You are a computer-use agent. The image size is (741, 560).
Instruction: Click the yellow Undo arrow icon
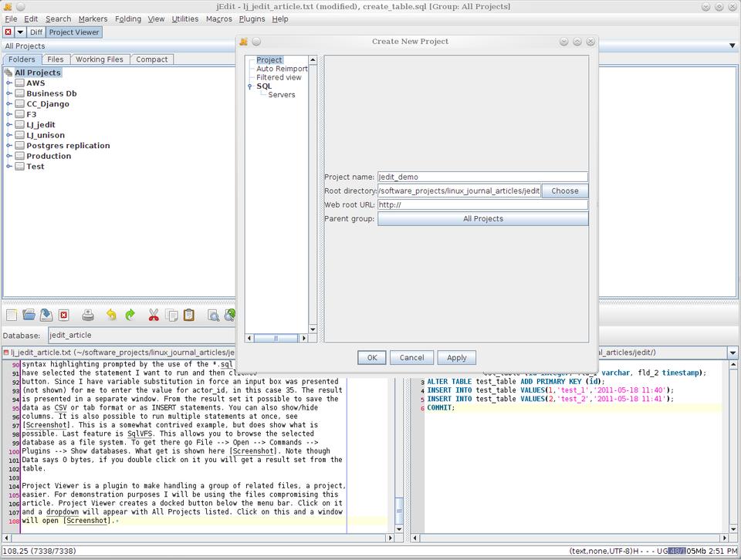click(x=111, y=315)
